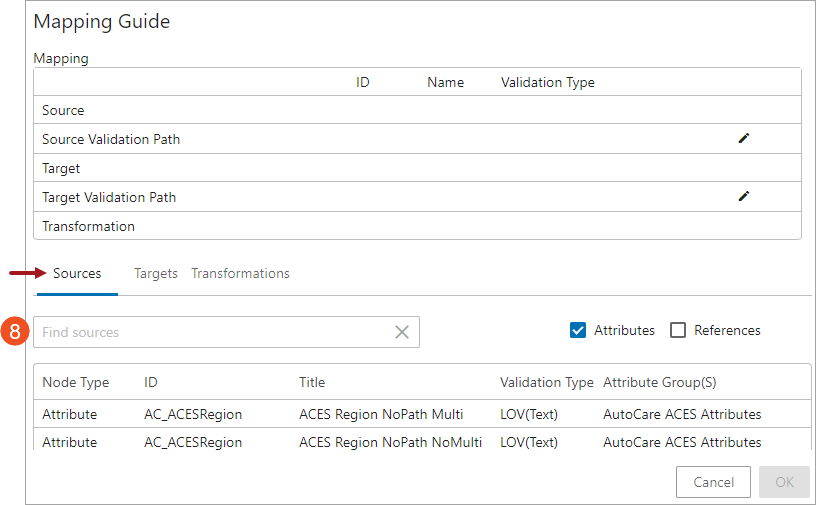Image resolution: width=816 pixels, height=505 pixels.
Task: Focus the Find sources input field
Action: [210, 332]
